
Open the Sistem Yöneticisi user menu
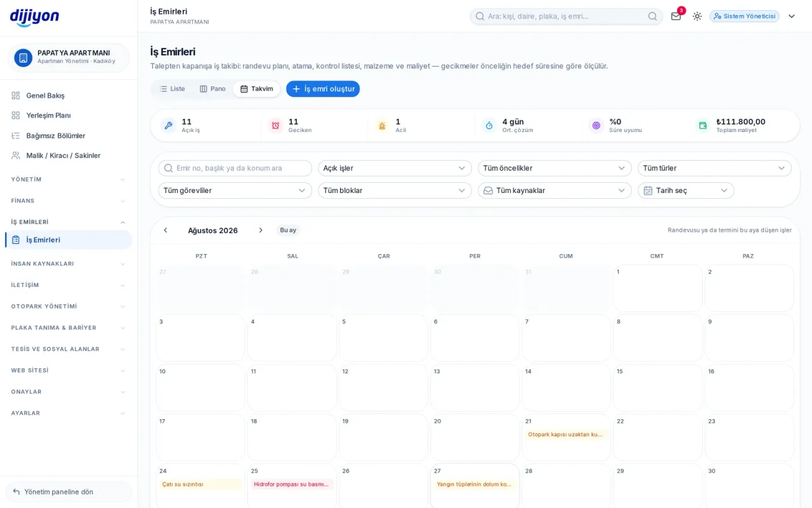click(752, 17)
